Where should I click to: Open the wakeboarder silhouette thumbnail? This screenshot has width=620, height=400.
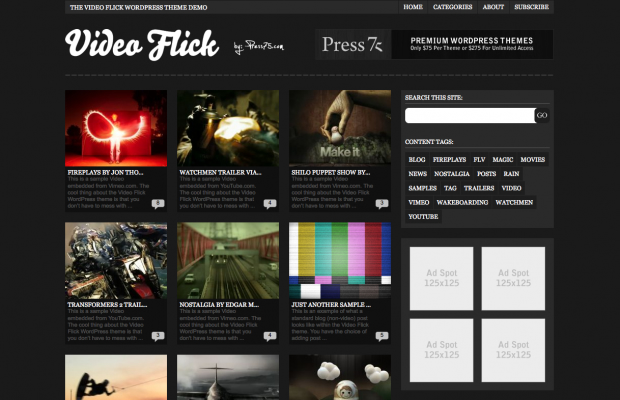[116, 377]
